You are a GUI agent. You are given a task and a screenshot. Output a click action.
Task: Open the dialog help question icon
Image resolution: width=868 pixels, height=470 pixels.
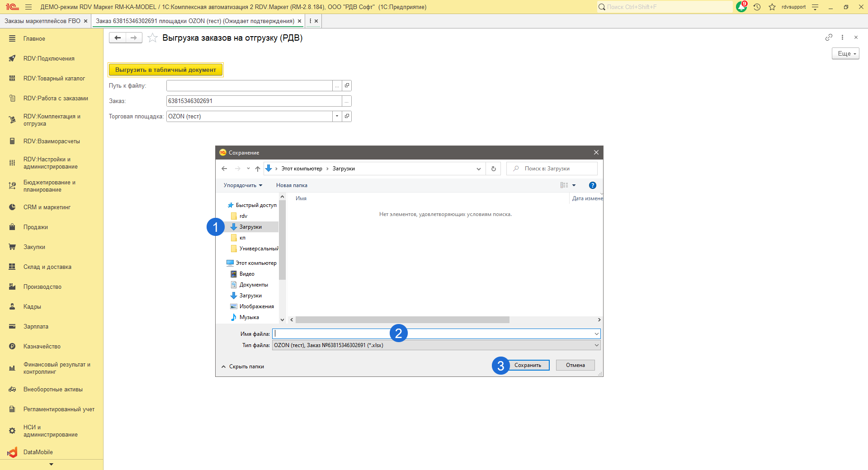click(x=592, y=185)
